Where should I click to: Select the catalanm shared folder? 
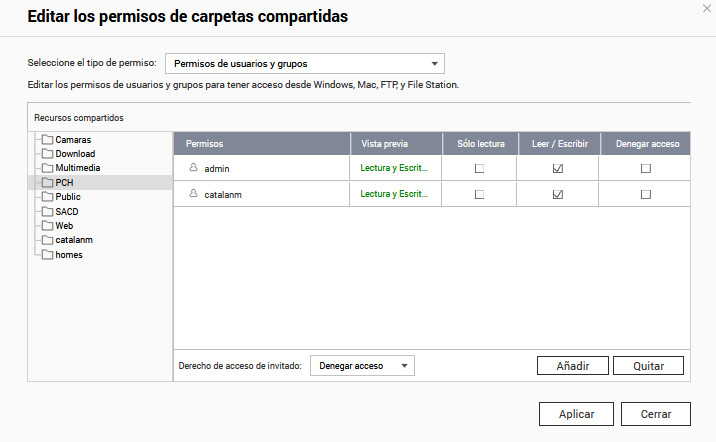pos(74,240)
